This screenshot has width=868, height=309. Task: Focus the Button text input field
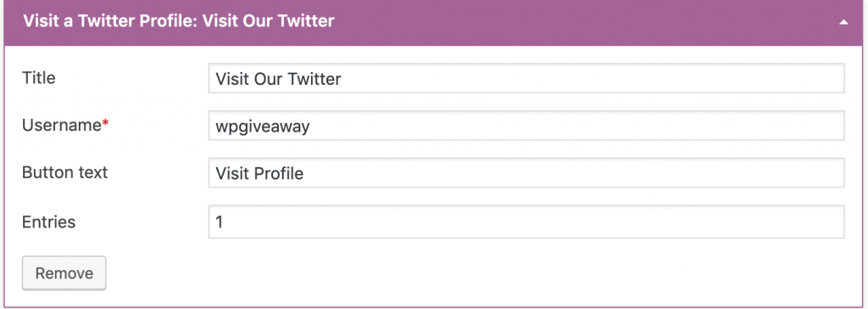point(526,172)
